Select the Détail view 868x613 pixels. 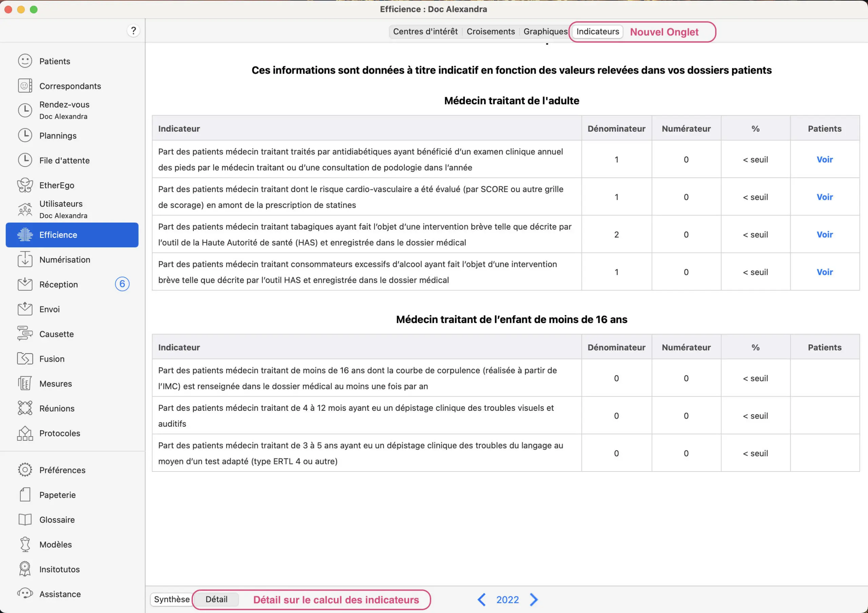click(x=216, y=599)
